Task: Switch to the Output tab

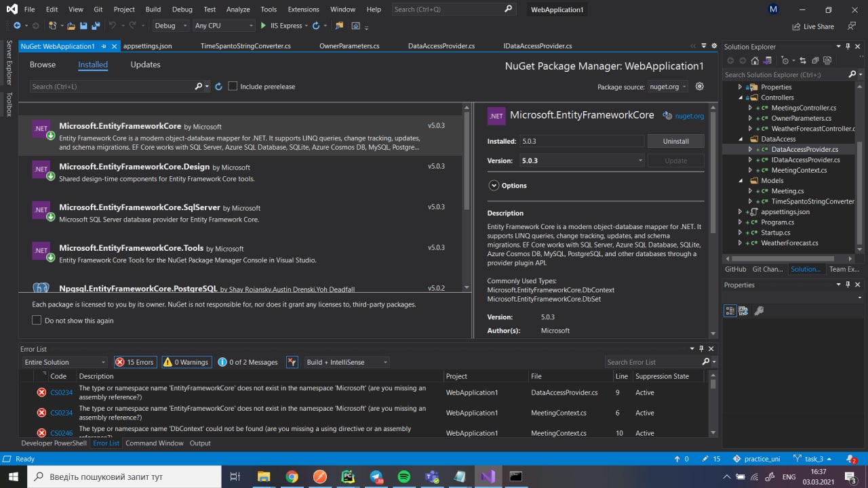Action: point(200,443)
